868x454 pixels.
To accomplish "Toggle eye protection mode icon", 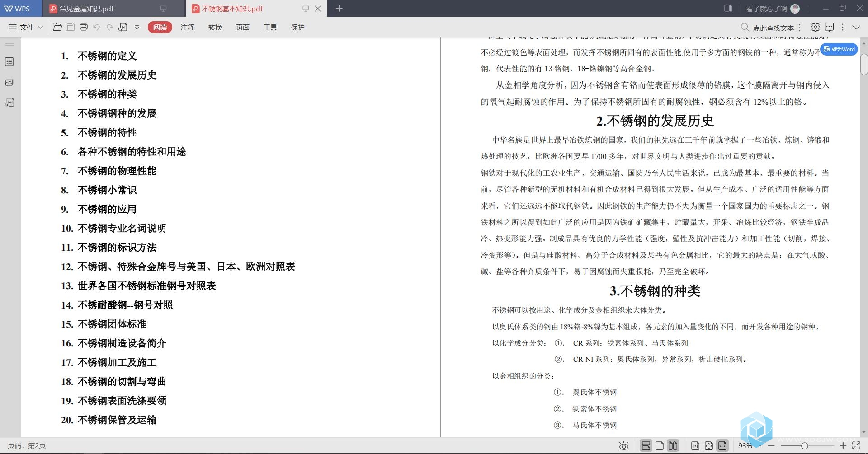I will pyautogui.click(x=624, y=446).
